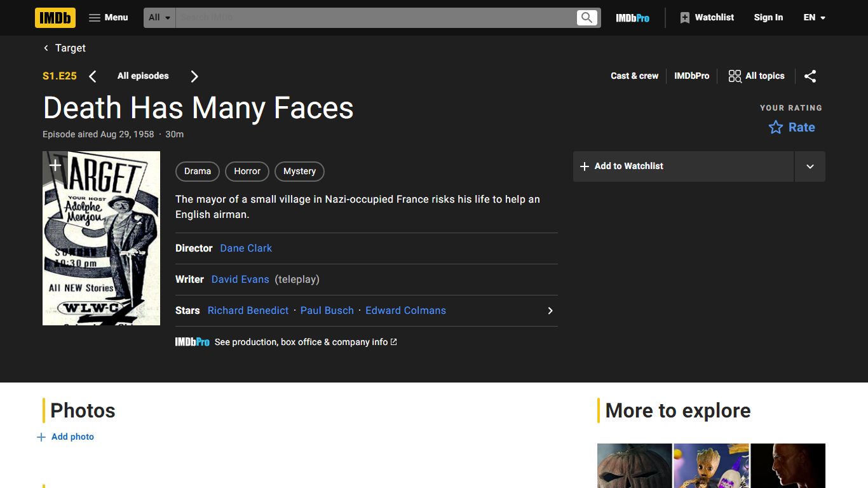Open Edward Colmans's page
The width and height of the screenshot is (868, 488).
point(405,311)
